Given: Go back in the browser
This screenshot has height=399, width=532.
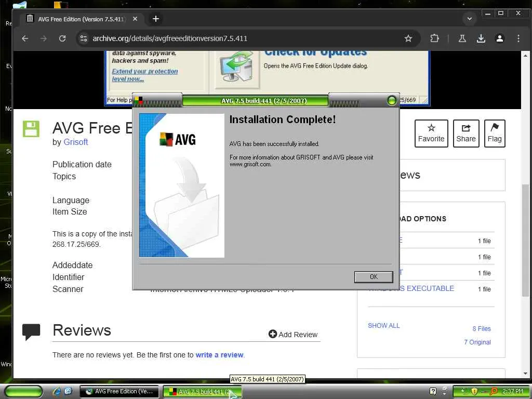Looking at the screenshot, I should 25,38.
